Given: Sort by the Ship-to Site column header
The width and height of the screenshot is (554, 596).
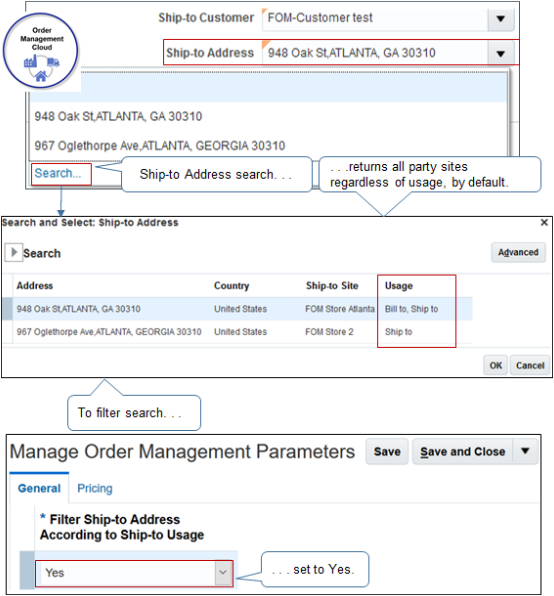Looking at the screenshot, I should (332, 286).
